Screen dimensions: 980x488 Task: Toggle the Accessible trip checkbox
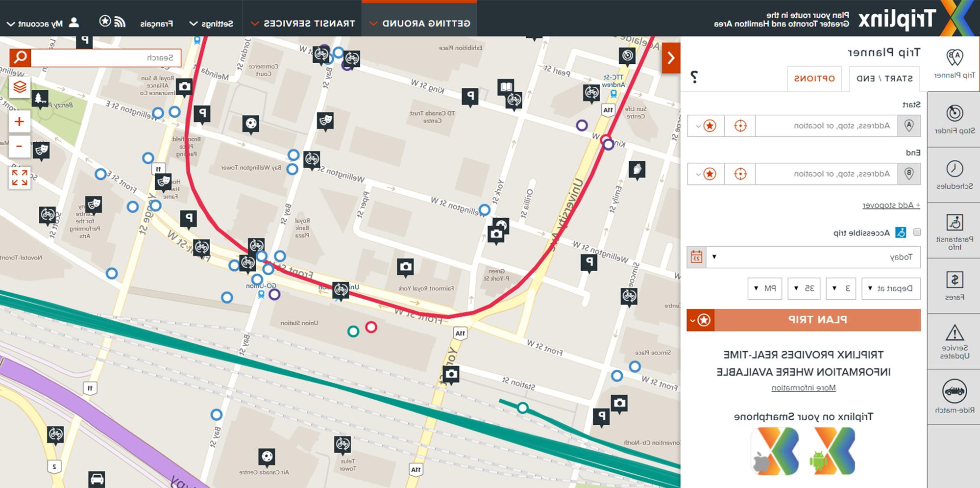917,232
